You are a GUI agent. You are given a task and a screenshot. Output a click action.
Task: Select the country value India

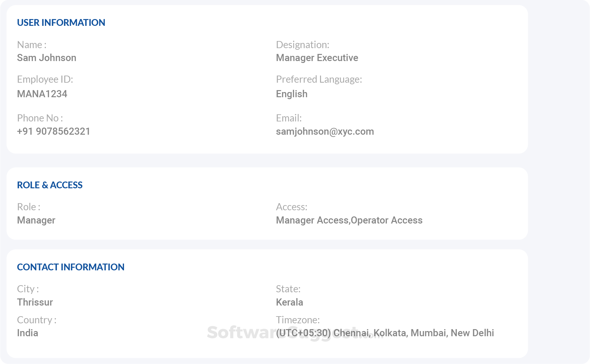pos(27,333)
